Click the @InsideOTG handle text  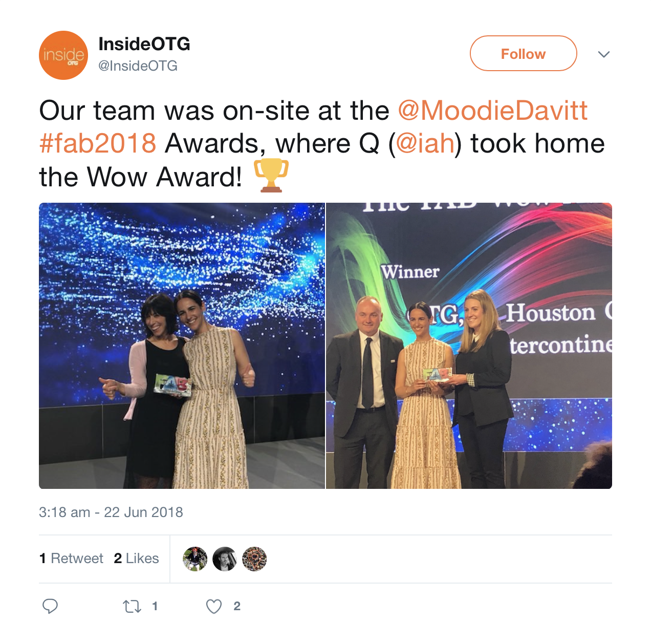tap(138, 66)
